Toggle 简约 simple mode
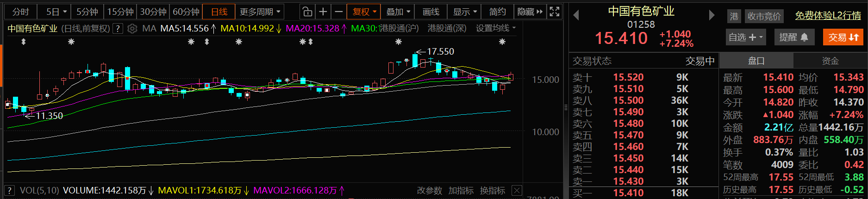This screenshot has height=199, width=868. pyautogui.click(x=498, y=12)
